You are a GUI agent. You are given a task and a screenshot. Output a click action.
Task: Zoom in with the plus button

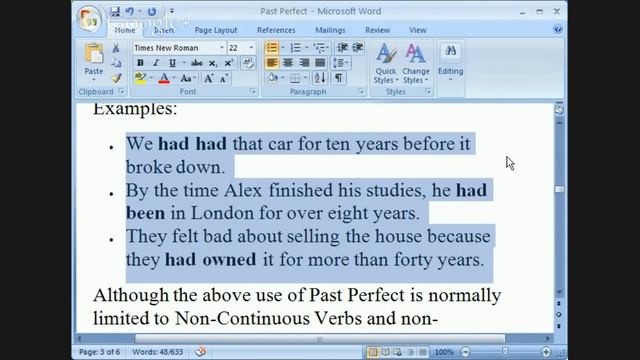pyautogui.click(x=545, y=352)
